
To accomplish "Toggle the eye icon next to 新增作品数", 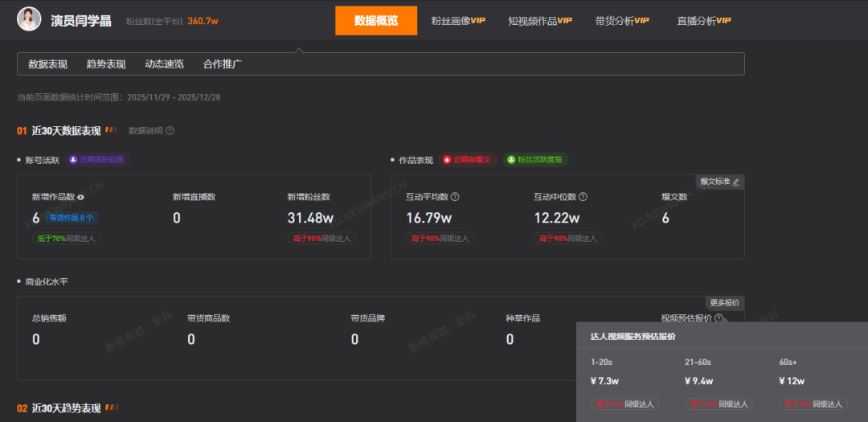I will (80, 197).
